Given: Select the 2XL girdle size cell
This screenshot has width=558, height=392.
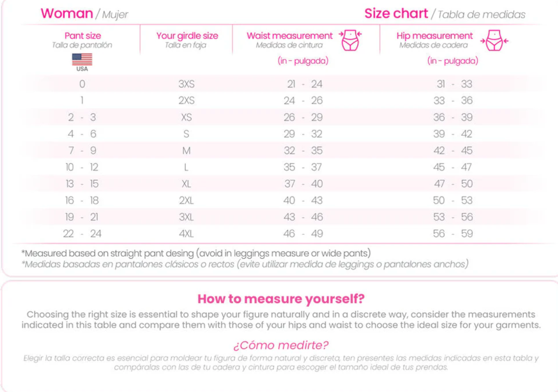Looking at the screenshot, I should [186, 200].
